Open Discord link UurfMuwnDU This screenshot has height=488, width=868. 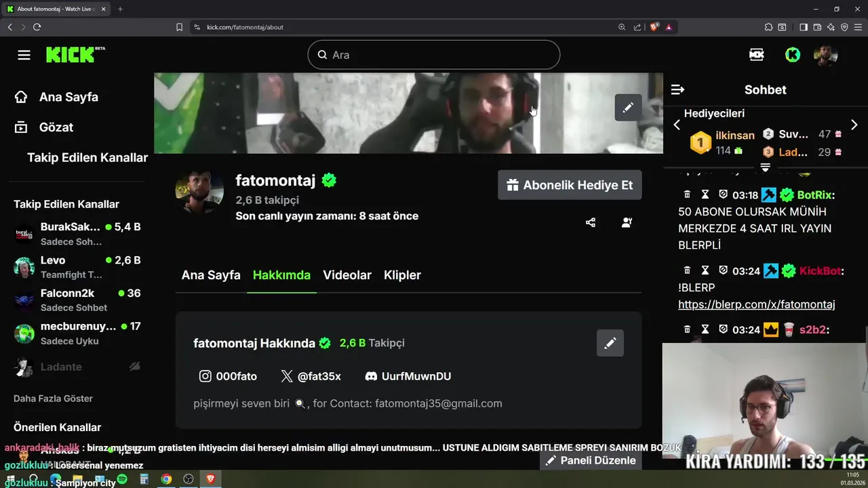click(408, 376)
